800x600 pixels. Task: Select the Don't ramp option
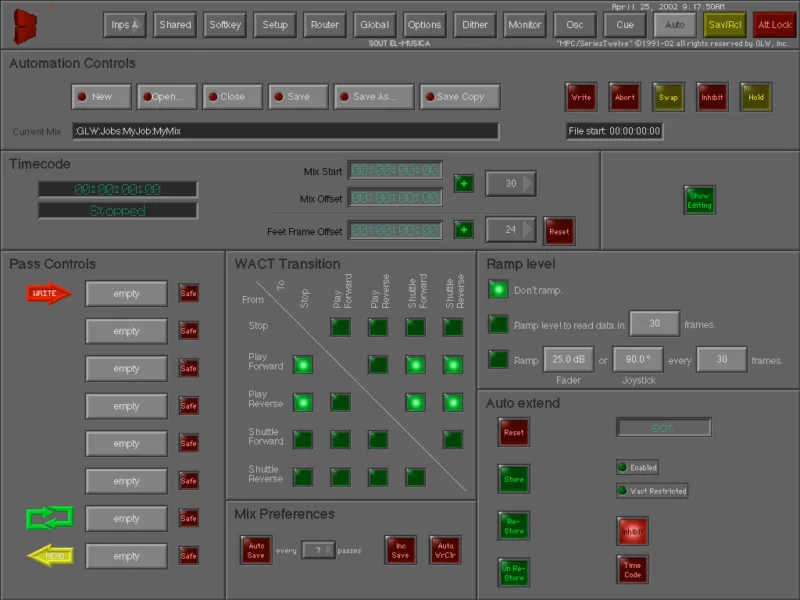click(498, 290)
